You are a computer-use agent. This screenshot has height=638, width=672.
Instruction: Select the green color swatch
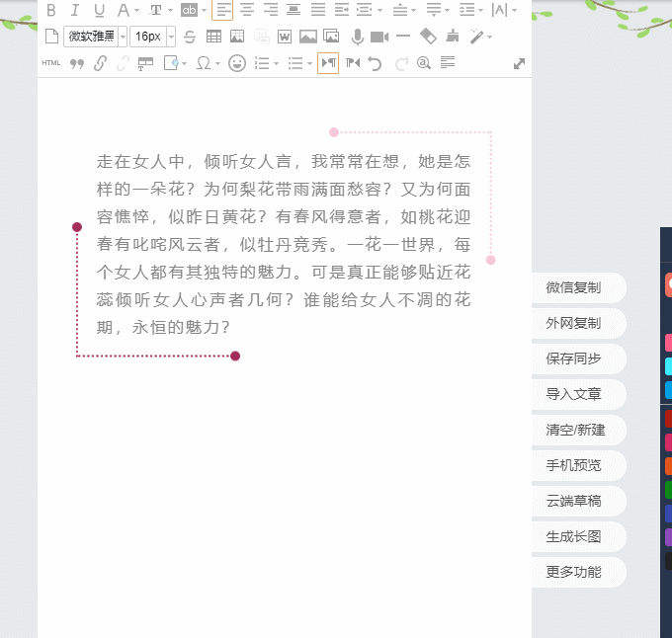click(x=668, y=490)
